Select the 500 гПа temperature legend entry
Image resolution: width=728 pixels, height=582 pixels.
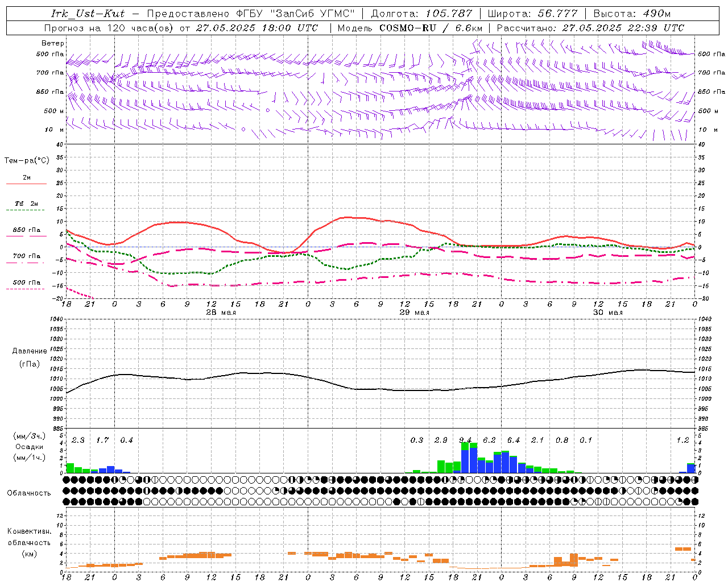(27, 285)
